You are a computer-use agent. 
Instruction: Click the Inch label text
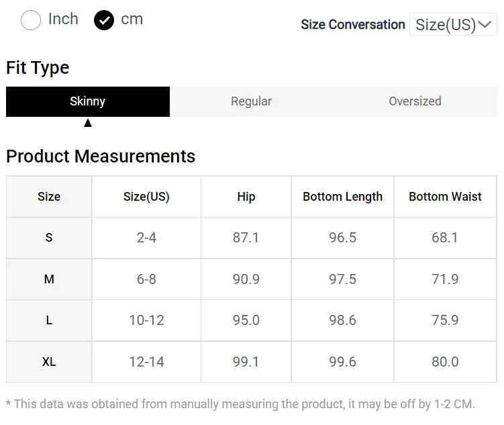pos(63,19)
